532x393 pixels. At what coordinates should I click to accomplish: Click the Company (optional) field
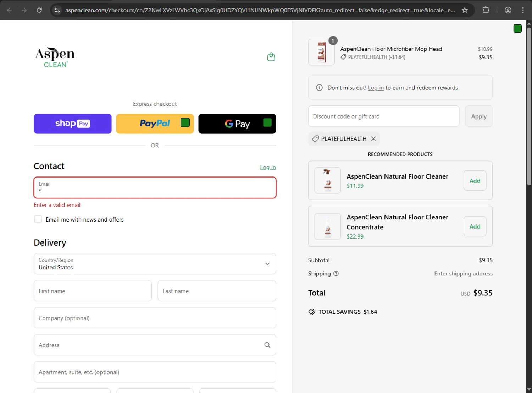click(155, 318)
